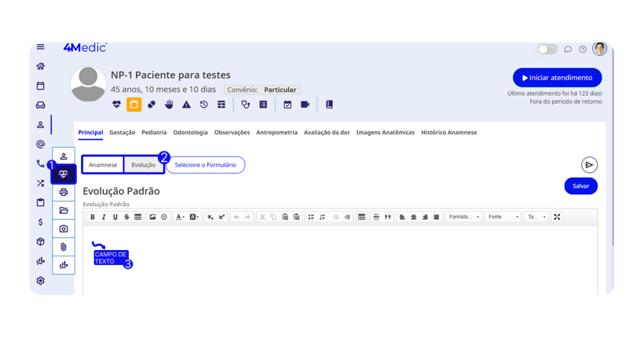Image resolution: width=644 pixels, height=338 pixels.
Task: Click the warning triangle alert icon
Action: click(186, 105)
